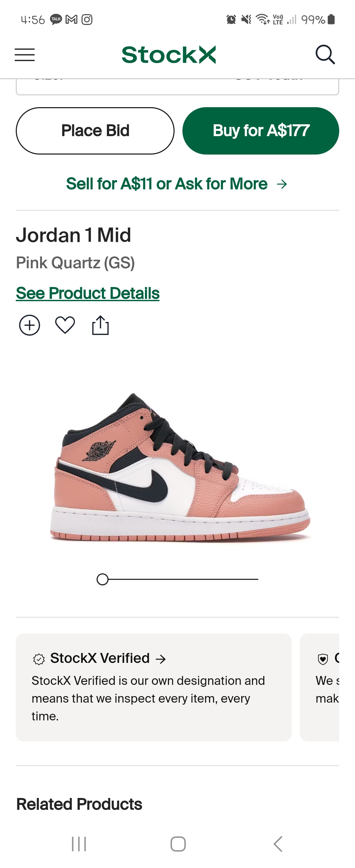Tap the StockX Verified badge icon
The image size is (355, 868).
(x=39, y=659)
